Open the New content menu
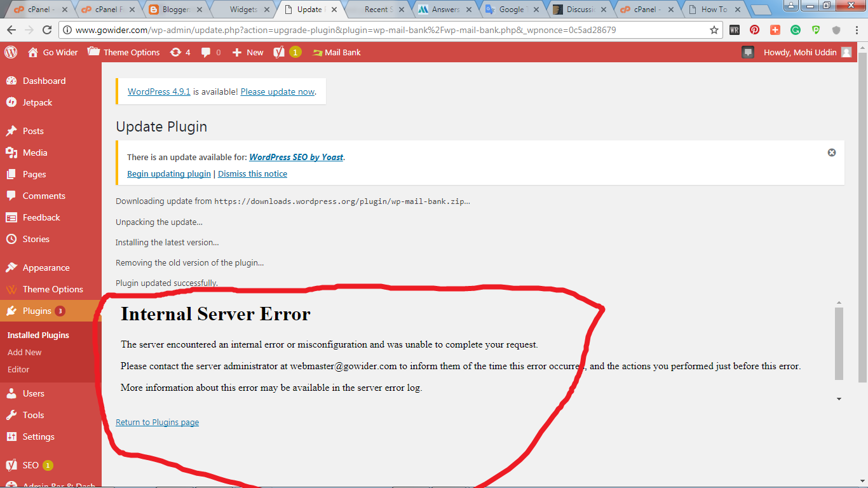This screenshot has height=488, width=868. (248, 52)
